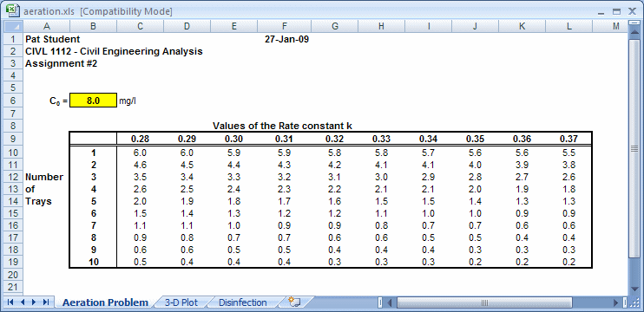644x312 pixels.
Task: Open the Disinfection sheet tab
Action: (x=243, y=302)
